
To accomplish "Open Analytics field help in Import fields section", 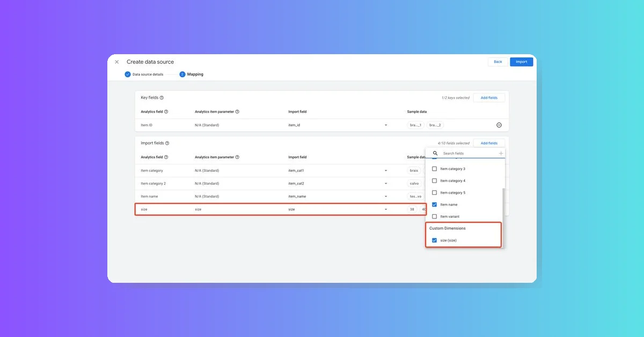I will 166,157.
